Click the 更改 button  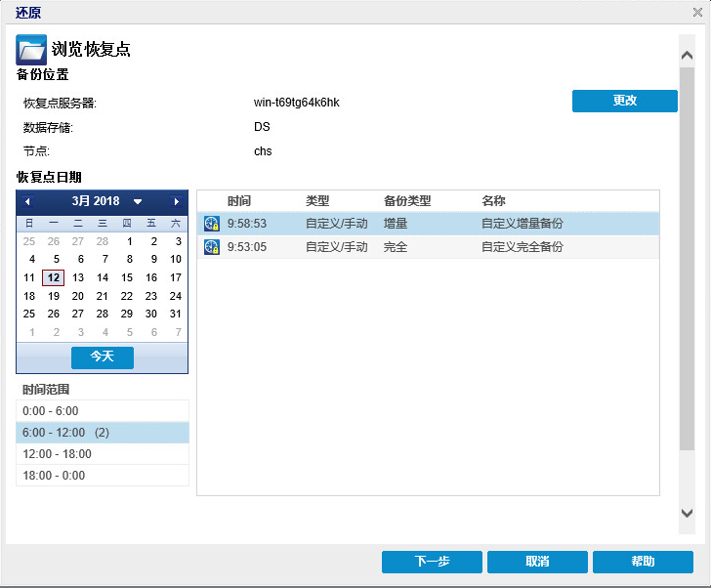[x=624, y=101]
